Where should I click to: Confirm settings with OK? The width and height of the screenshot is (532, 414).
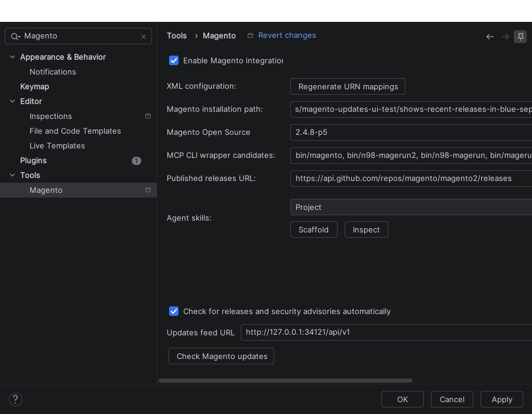(403, 399)
